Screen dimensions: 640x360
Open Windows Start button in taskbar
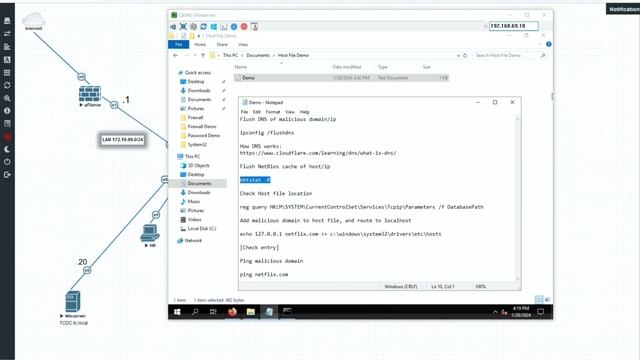177,312
